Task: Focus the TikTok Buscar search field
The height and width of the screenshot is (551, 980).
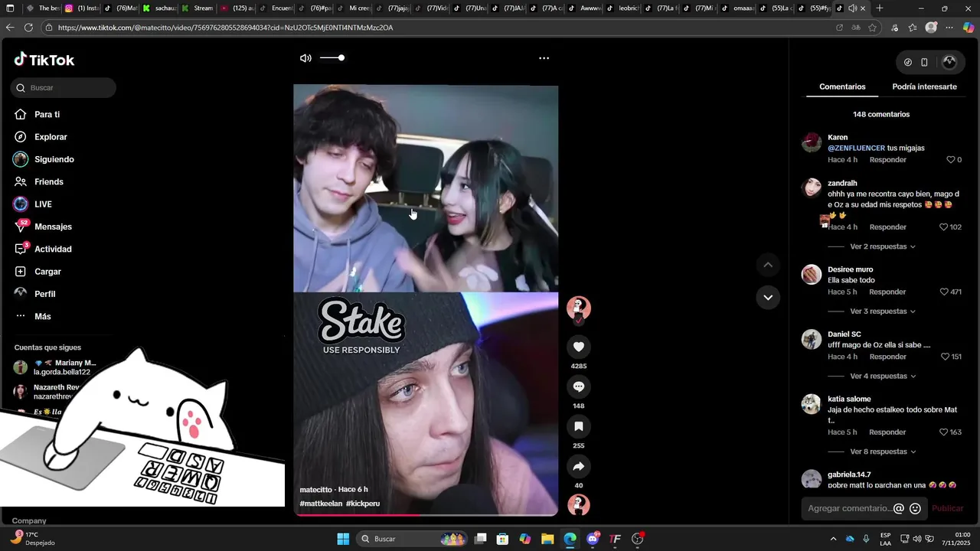Action: [x=64, y=88]
